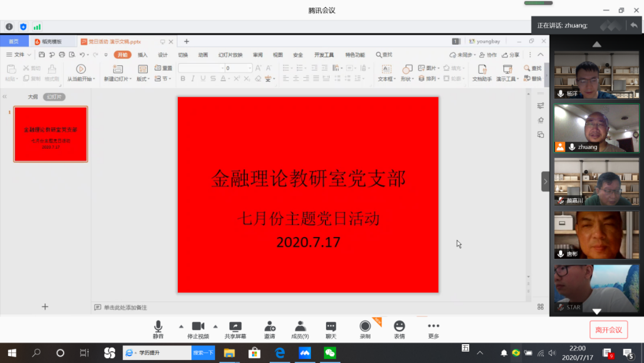Open WeChat from the Windows taskbar
The width and height of the screenshot is (644, 363).
click(x=330, y=352)
